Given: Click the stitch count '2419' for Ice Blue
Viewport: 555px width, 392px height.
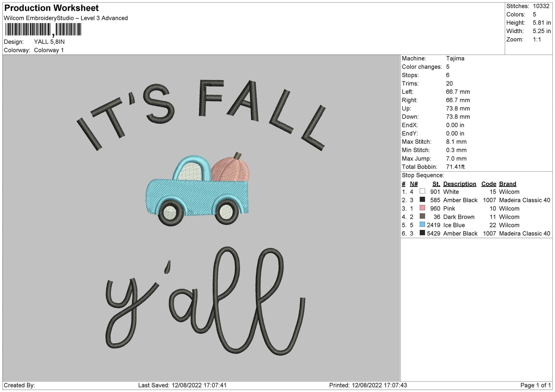Looking at the screenshot, I should click(x=433, y=225).
